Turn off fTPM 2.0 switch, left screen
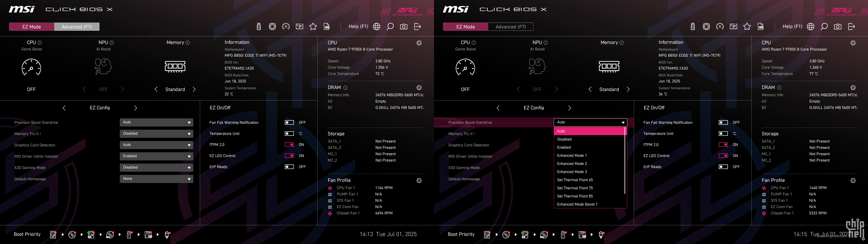 coord(289,145)
